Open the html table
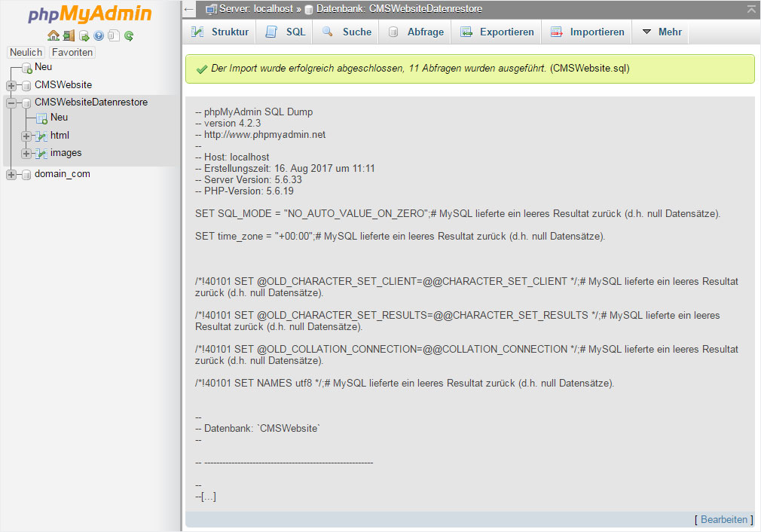The height and width of the screenshot is (532, 761). (60, 135)
